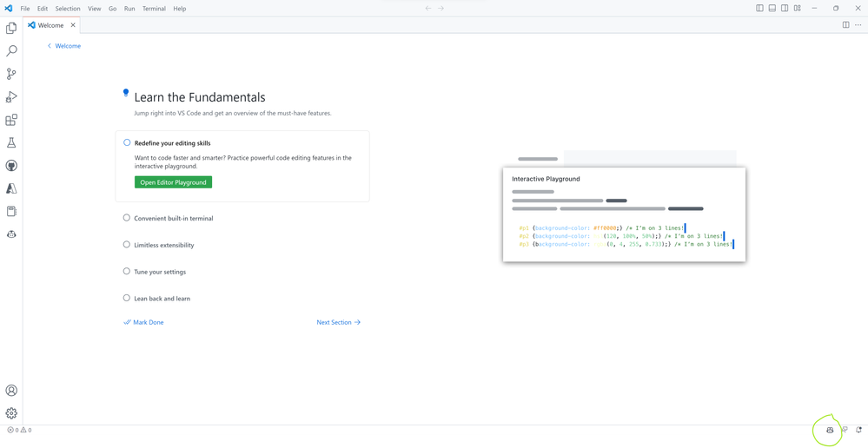Open the Azure view in activity bar
Image resolution: width=868 pixels, height=448 pixels.
[11, 188]
